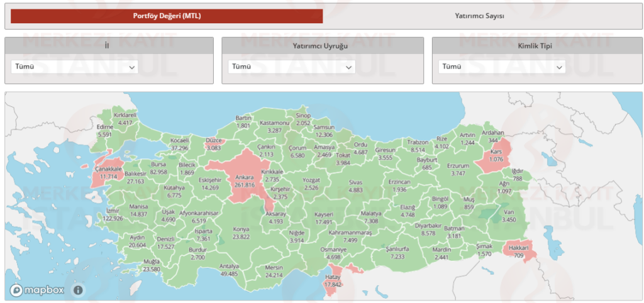Click Yozgat label showing 2.526
This screenshot has height=303, width=644.
pyautogui.click(x=311, y=184)
